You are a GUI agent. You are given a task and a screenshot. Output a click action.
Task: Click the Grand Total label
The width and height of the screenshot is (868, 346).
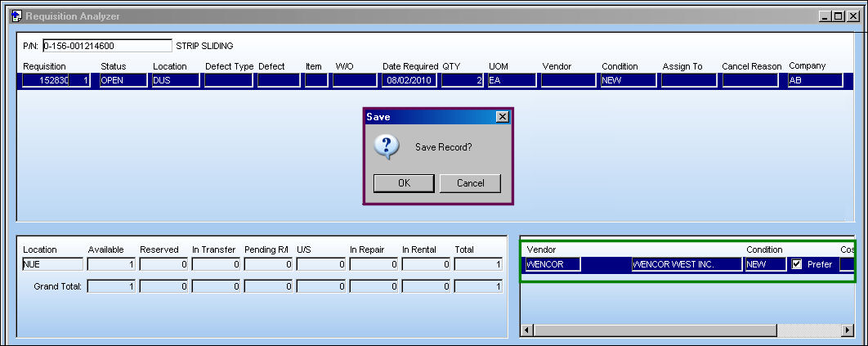(57, 287)
